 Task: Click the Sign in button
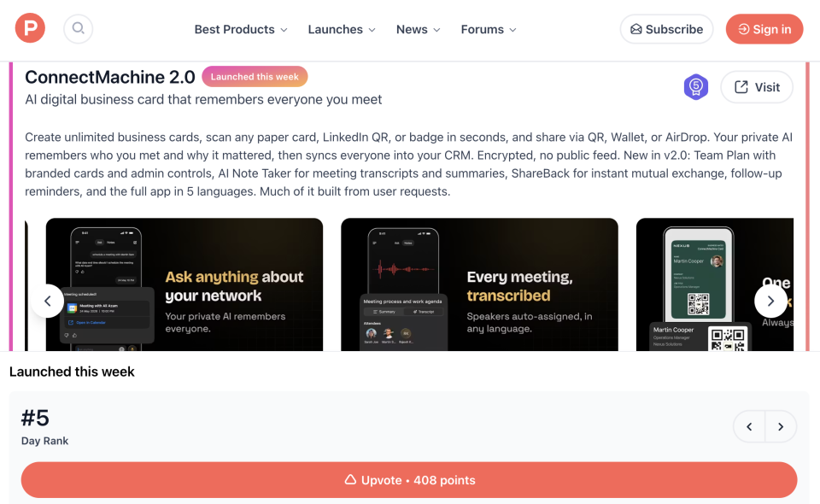[x=764, y=29]
